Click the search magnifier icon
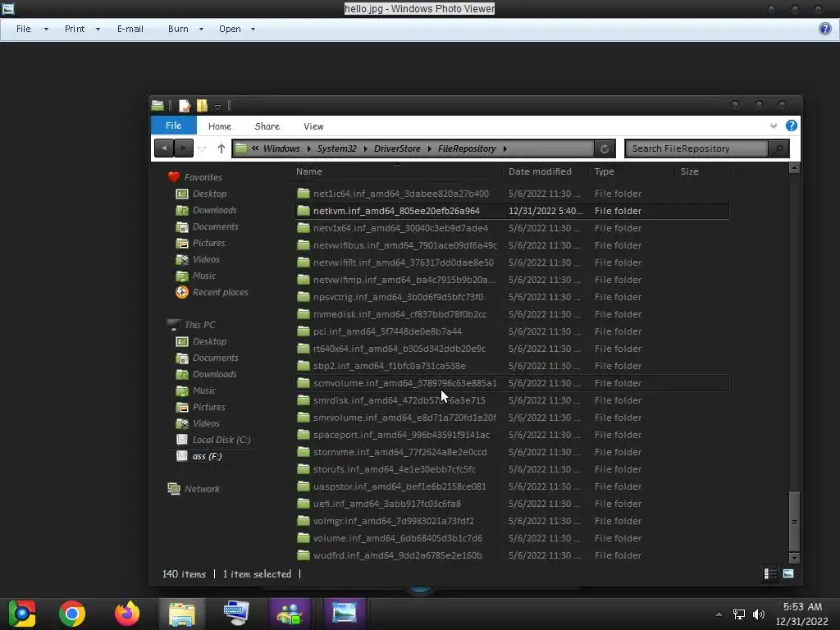This screenshot has width=840, height=630. [x=779, y=148]
